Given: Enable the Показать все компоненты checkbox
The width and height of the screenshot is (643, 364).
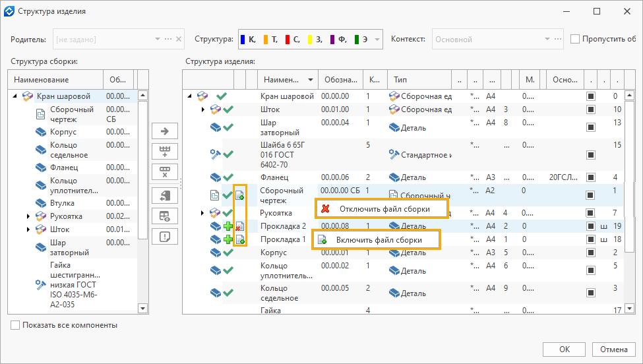Looking at the screenshot, I should 15,325.
